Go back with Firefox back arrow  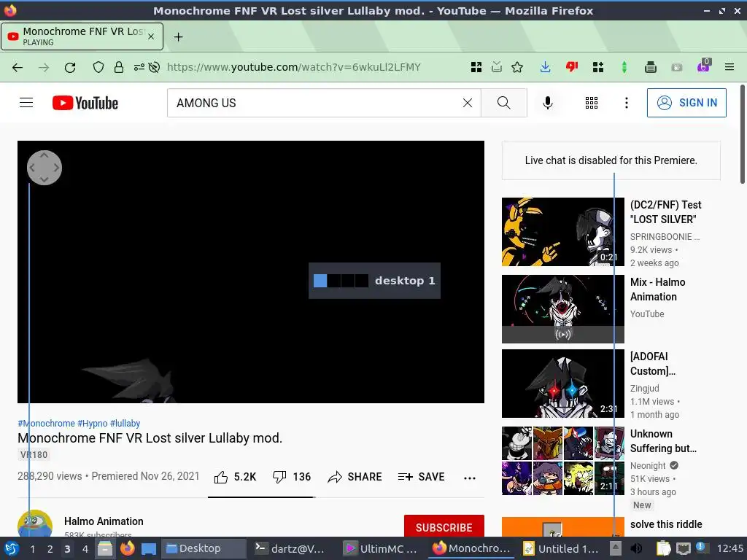coord(18,68)
